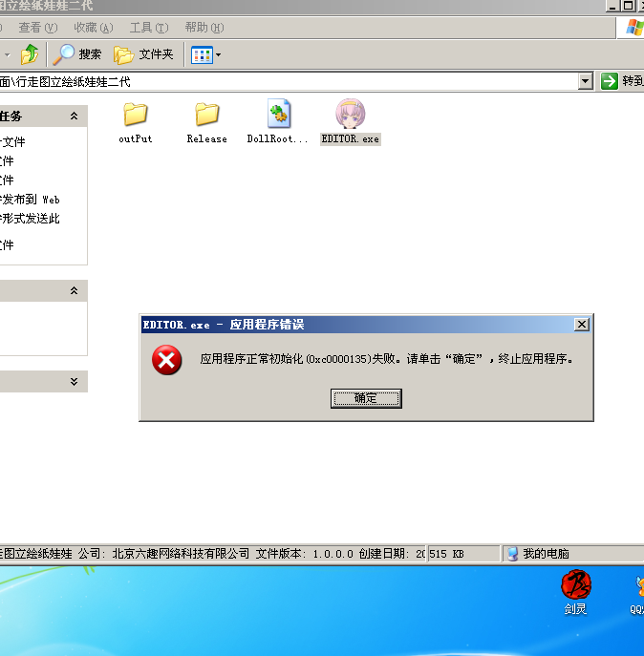This screenshot has width=644, height=656.
Task: Open the 剑灵 desktop shortcut
Action: click(x=576, y=592)
